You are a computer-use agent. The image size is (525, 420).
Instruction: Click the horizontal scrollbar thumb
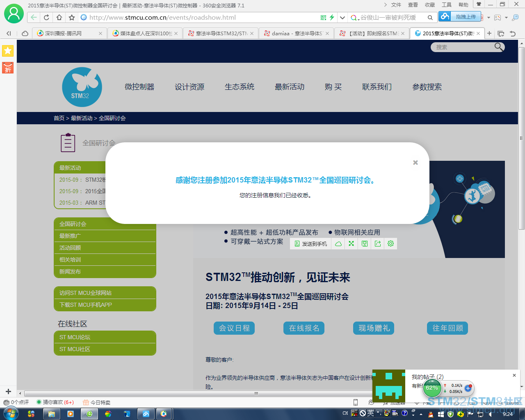click(256, 393)
